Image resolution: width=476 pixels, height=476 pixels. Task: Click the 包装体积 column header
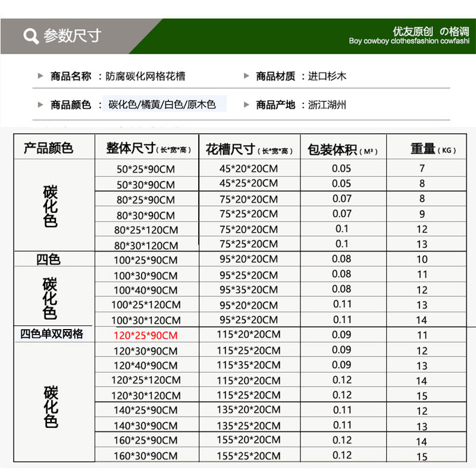343,150
